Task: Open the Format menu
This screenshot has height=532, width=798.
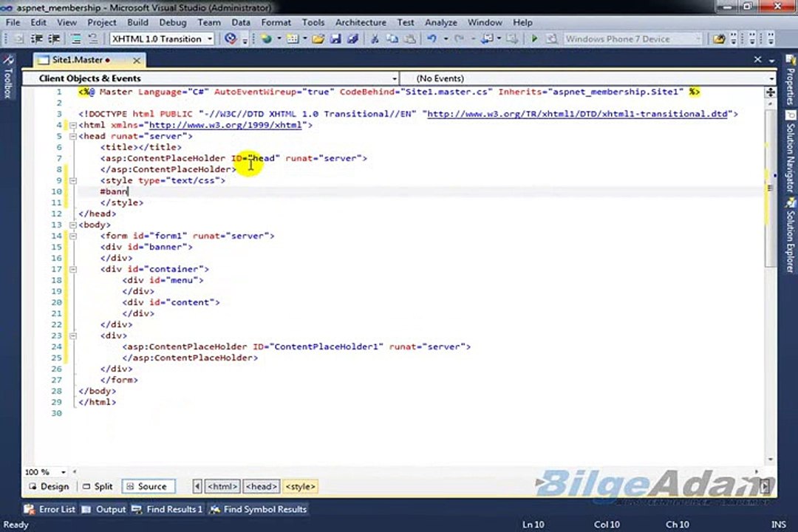Action: point(276,22)
